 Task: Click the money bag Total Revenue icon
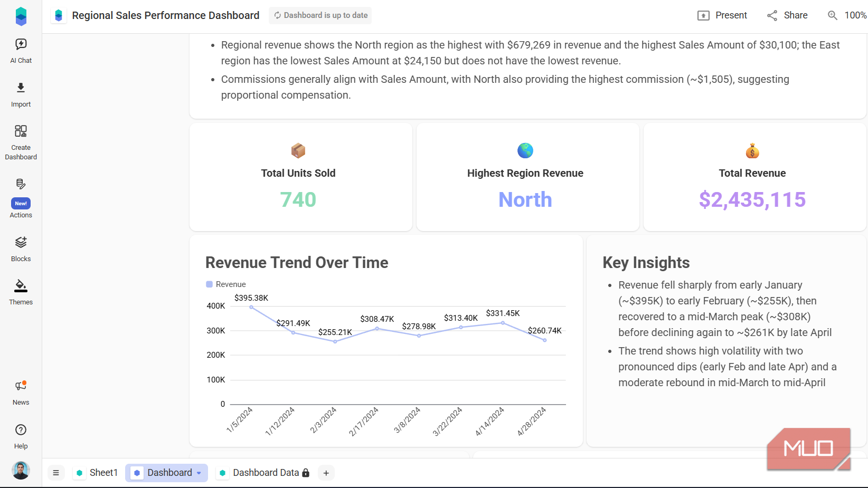click(752, 151)
